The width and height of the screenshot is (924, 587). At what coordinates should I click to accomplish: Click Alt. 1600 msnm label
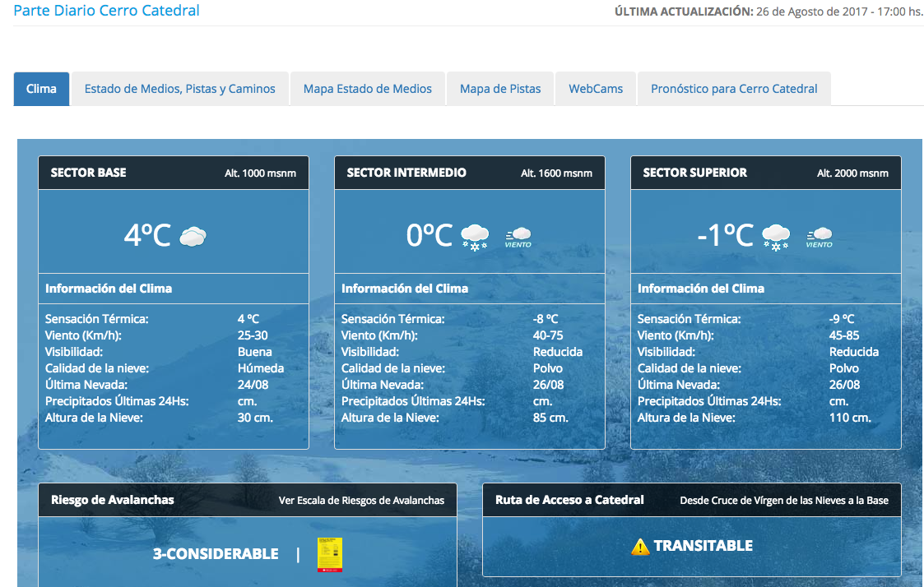556,173
